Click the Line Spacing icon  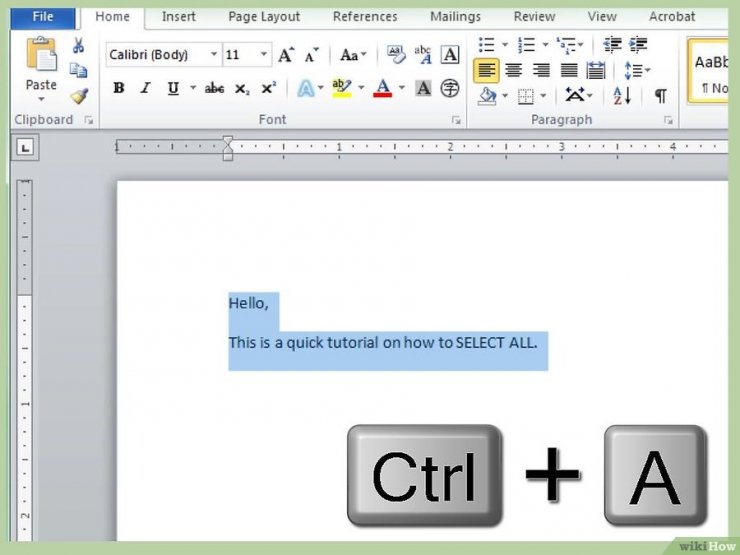pyautogui.click(x=633, y=71)
